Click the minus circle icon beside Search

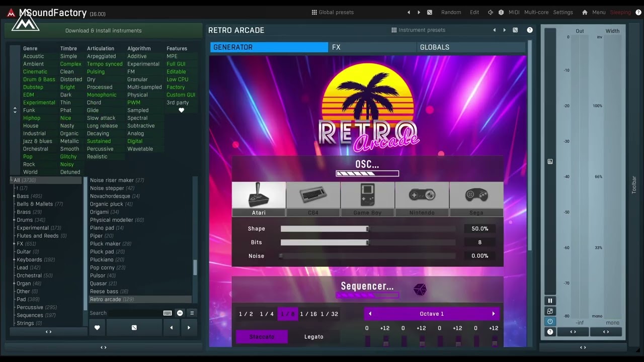[180, 313]
